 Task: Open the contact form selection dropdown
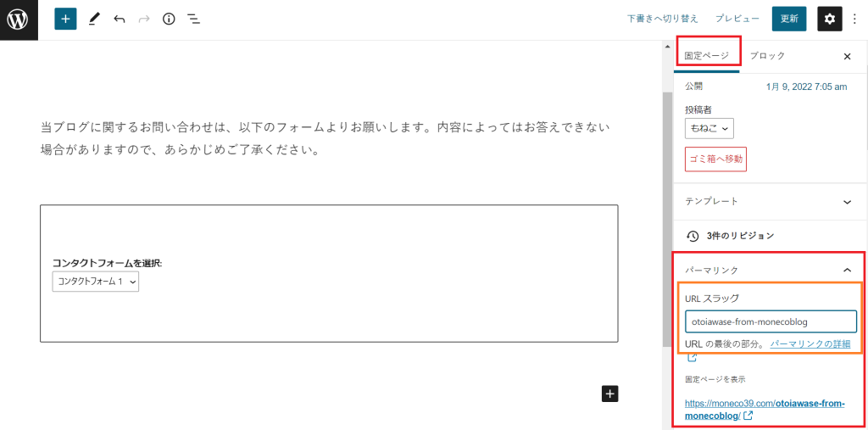95,282
